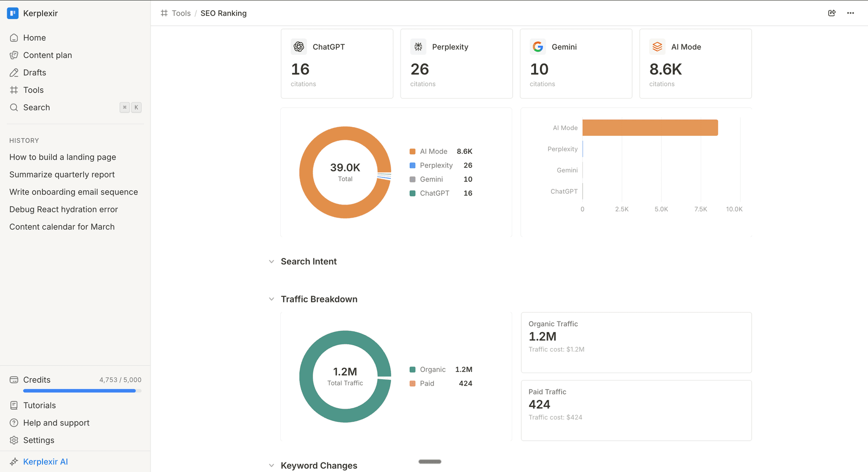
Task: Click the ChatGPT logo icon
Action: click(x=299, y=46)
